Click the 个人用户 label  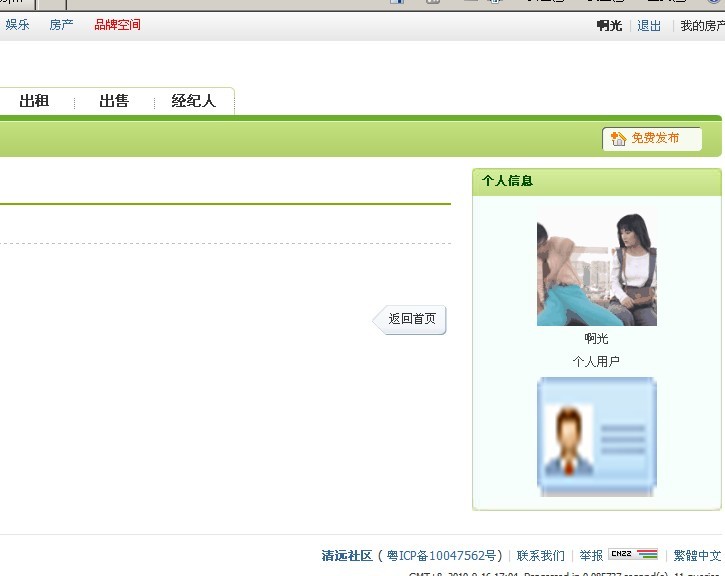[596, 361]
